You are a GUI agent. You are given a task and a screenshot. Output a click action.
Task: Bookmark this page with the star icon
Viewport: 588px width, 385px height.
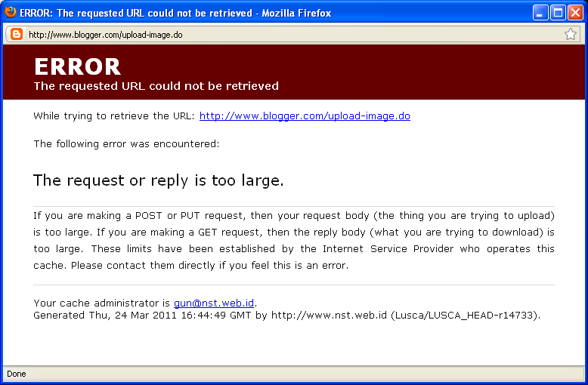point(571,35)
